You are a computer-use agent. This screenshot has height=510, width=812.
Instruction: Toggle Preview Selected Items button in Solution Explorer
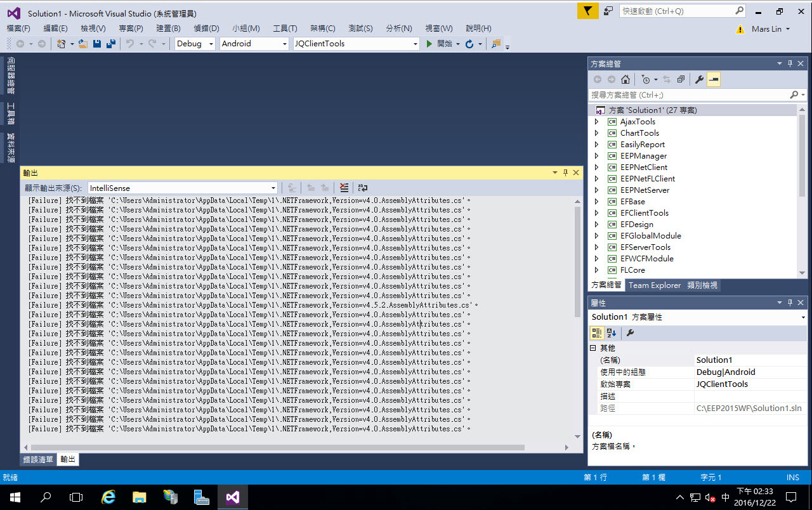click(714, 79)
